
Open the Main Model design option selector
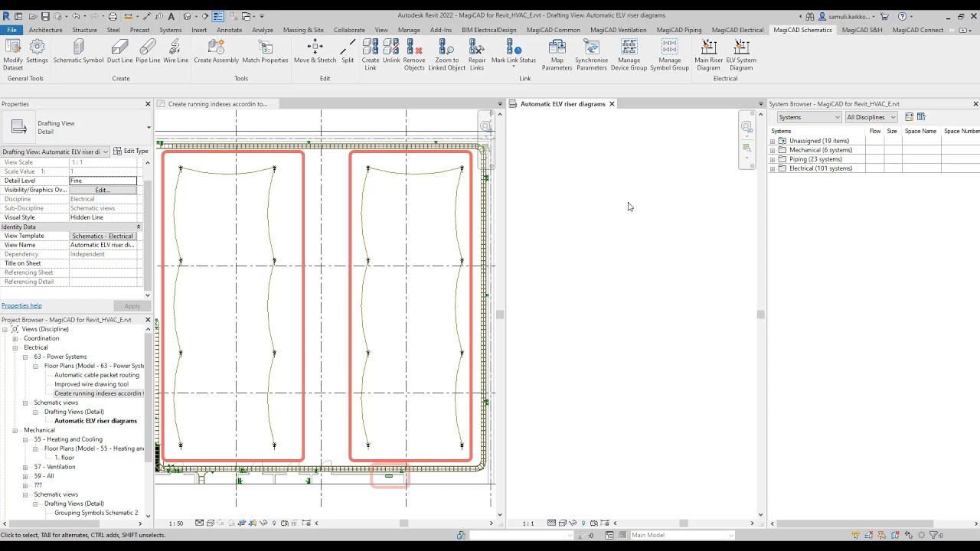coord(681,535)
